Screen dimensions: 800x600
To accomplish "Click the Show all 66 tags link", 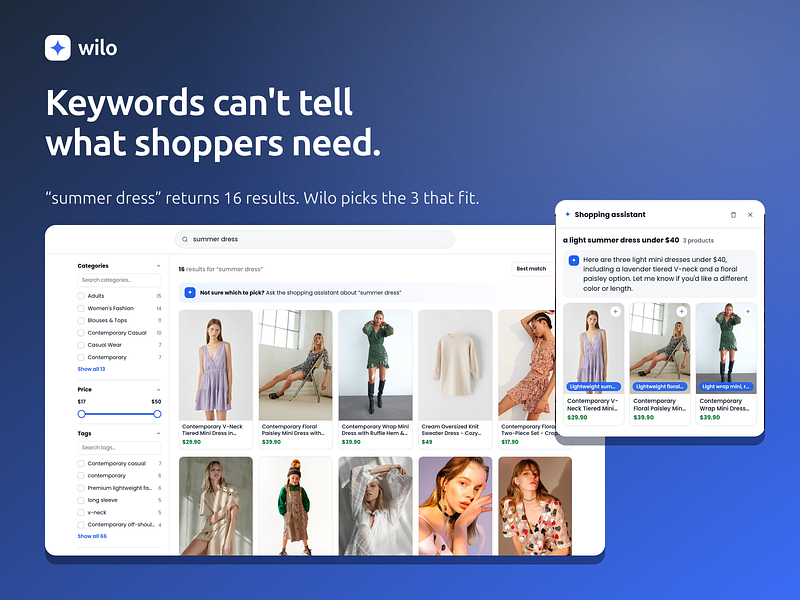I will coord(92,536).
